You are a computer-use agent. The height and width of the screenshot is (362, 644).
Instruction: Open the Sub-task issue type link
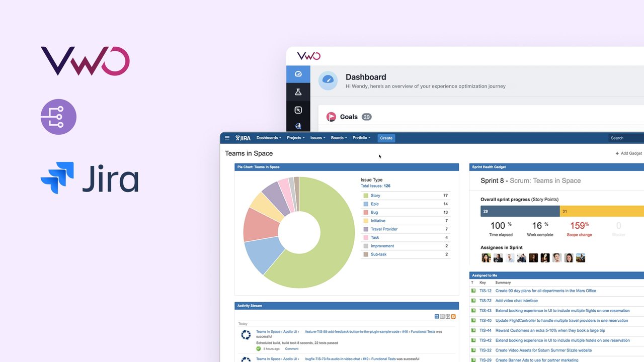(378, 254)
